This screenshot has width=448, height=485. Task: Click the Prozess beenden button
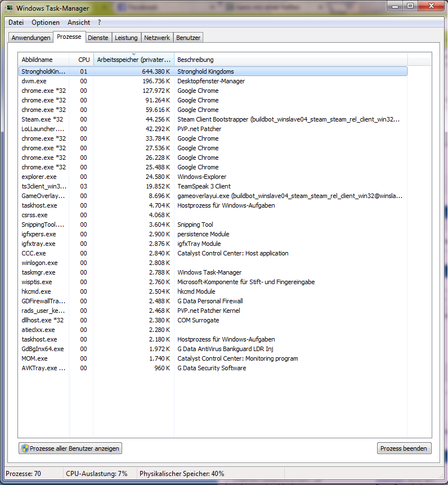click(x=404, y=448)
